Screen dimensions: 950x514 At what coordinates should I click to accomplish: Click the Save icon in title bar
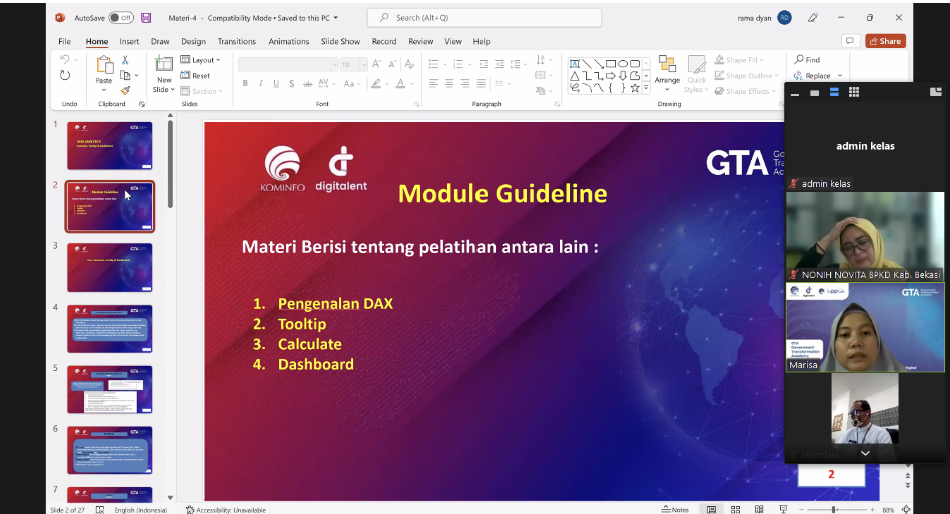point(146,18)
